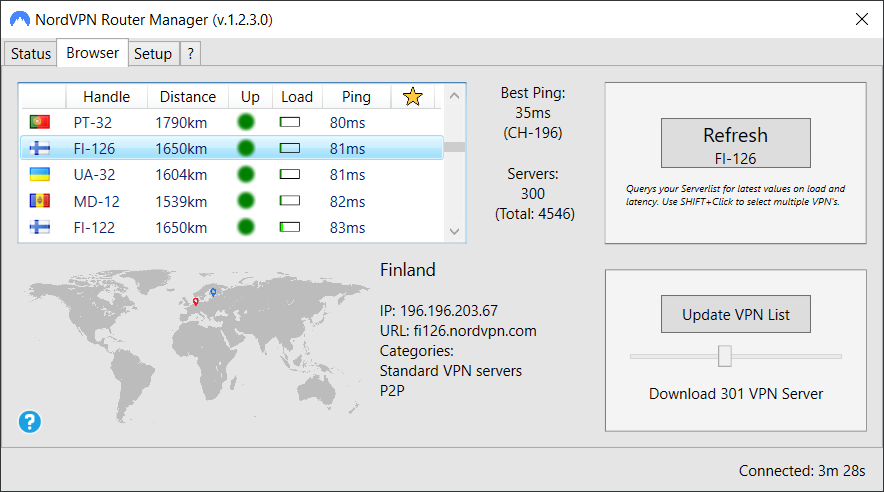Click the blue location pin on the map
The image size is (884, 492).
tap(213, 292)
